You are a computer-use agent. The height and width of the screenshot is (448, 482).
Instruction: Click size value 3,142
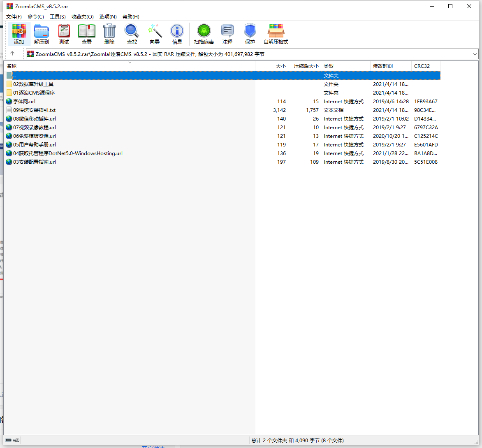click(x=279, y=110)
